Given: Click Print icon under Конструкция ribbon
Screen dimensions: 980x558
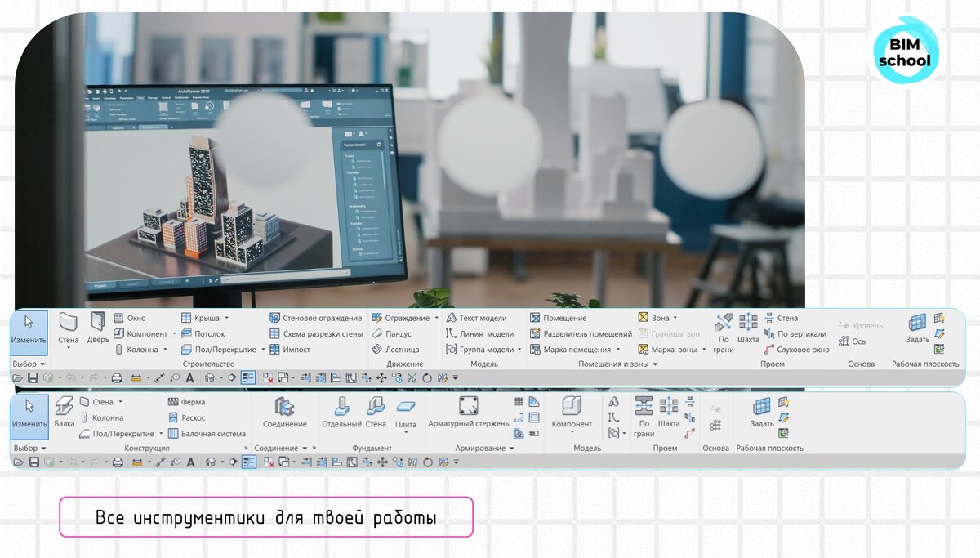Looking at the screenshot, I should click(x=117, y=462).
